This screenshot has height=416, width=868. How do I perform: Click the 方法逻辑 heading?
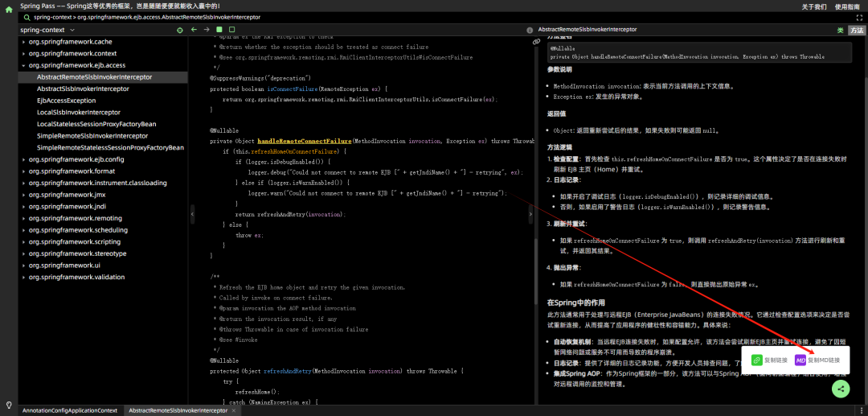(x=559, y=147)
